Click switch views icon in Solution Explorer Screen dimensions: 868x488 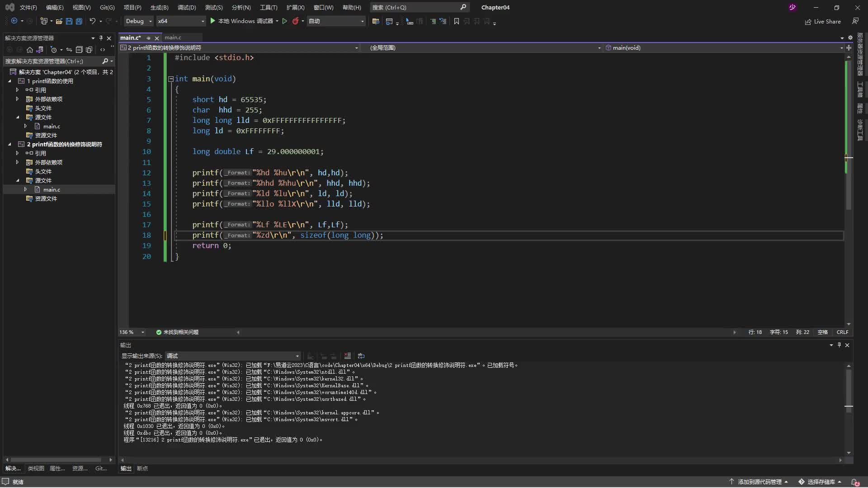(40, 50)
